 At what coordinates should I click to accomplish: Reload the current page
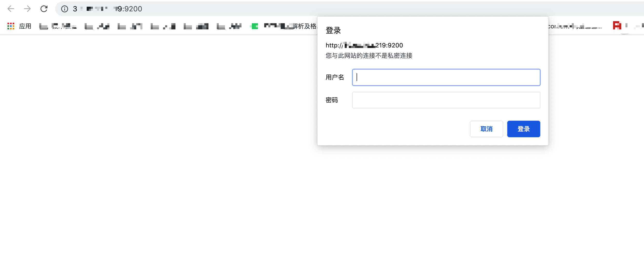[44, 9]
